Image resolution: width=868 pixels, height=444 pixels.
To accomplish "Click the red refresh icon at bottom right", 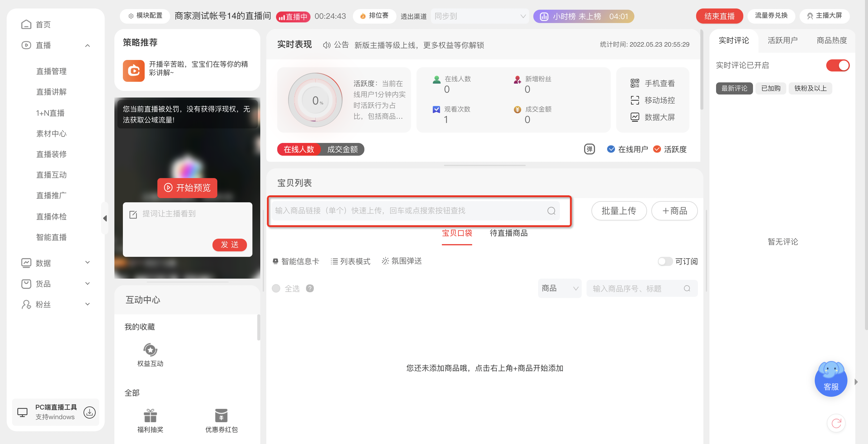I will point(836,423).
